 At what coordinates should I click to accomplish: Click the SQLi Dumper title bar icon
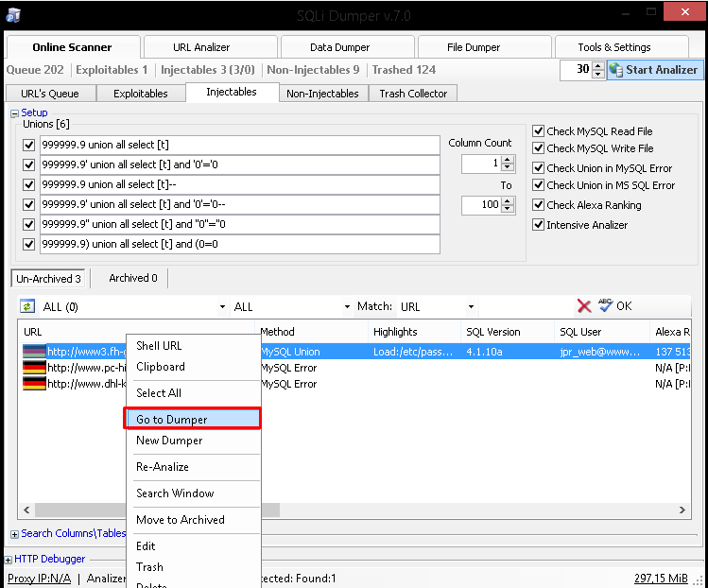click(12, 13)
